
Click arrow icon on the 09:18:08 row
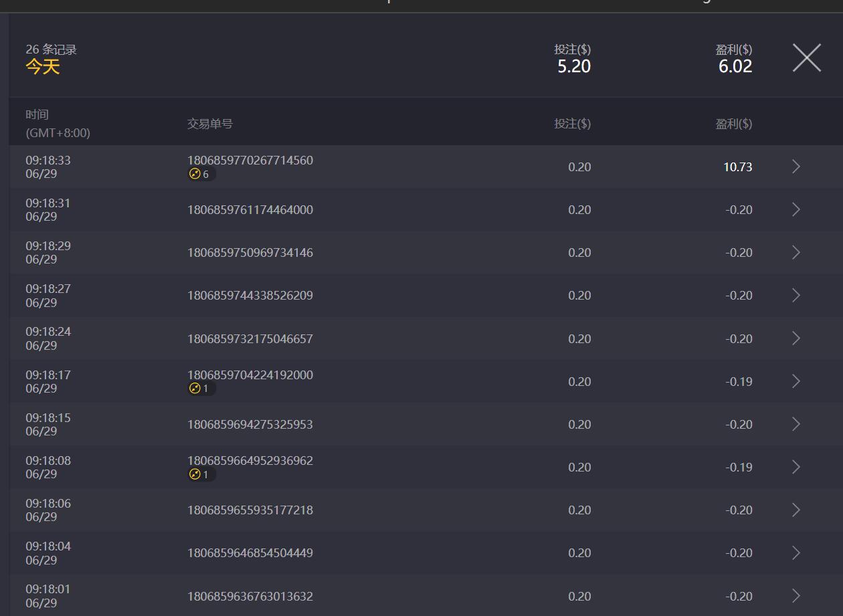click(x=795, y=467)
